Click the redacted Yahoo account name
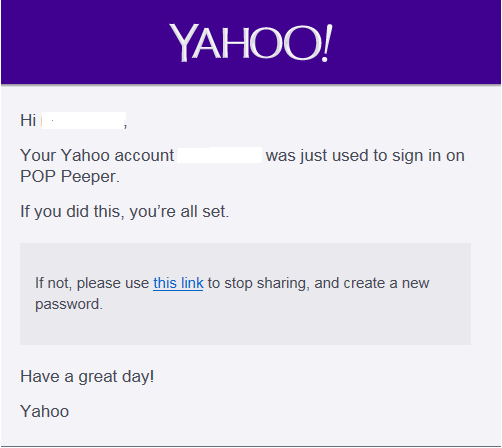502x448 pixels. (x=220, y=155)
